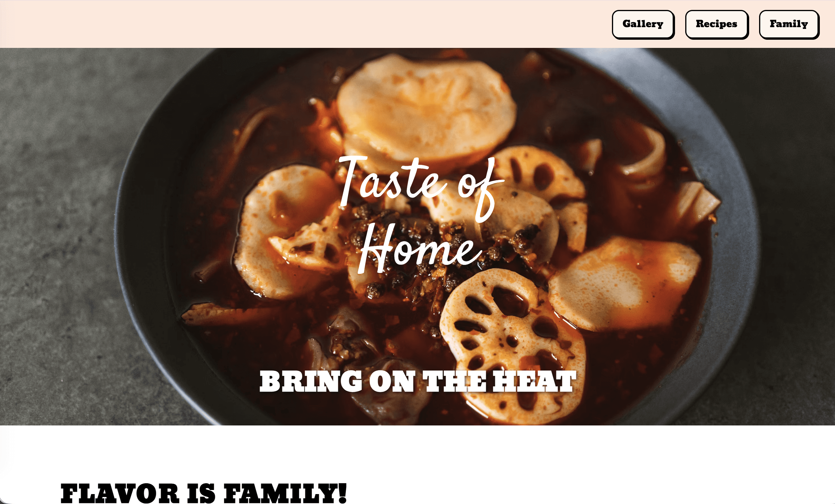The height and width of the screenshot is (504, 835).
Task: Click the word 'Home' in the script title
Action: pyautogui.click(x=420, y=249)
